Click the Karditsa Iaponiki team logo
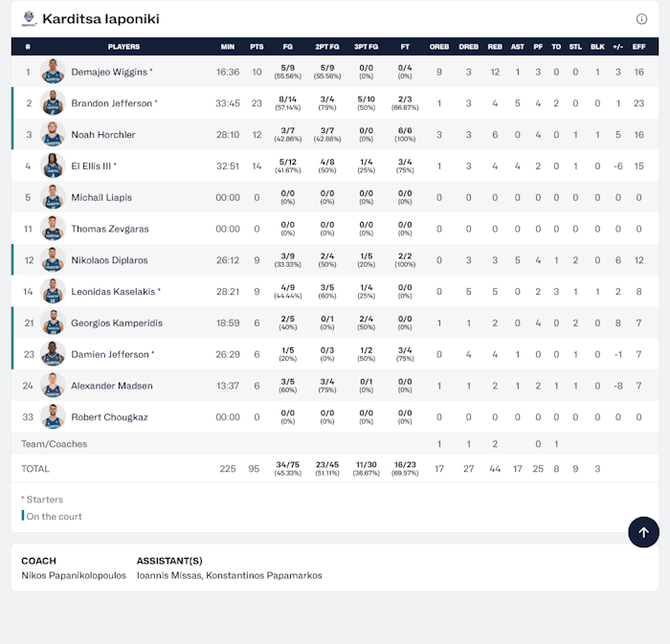 click(29, 18)
